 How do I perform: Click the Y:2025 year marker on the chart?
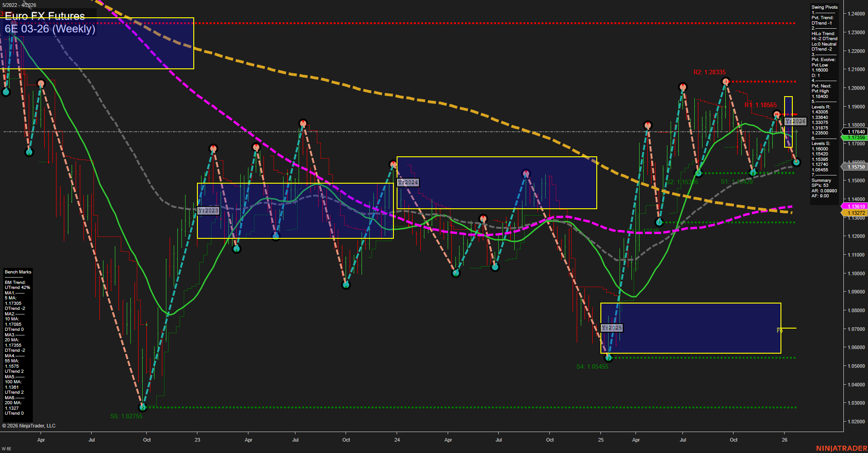(x=611, y=328)
